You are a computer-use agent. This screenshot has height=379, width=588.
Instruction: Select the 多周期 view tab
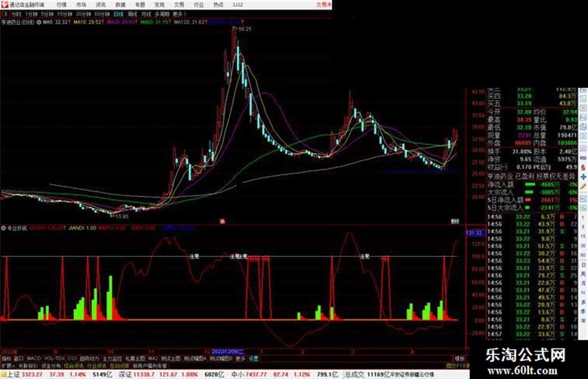pos(162,14)
